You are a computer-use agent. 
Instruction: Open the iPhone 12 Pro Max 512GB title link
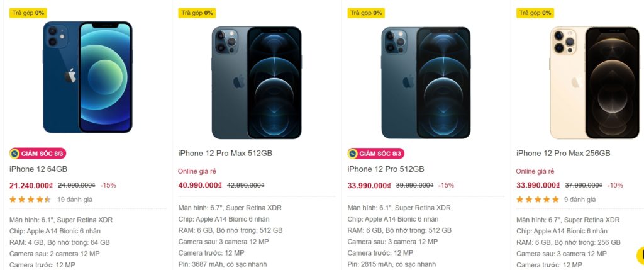point(225,153)
